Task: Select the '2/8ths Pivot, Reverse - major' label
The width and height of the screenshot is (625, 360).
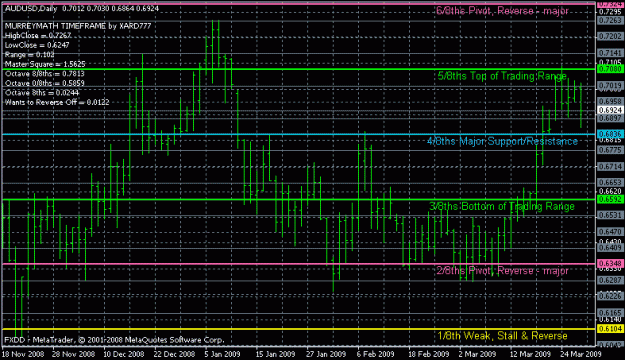Action: point(502,271)
